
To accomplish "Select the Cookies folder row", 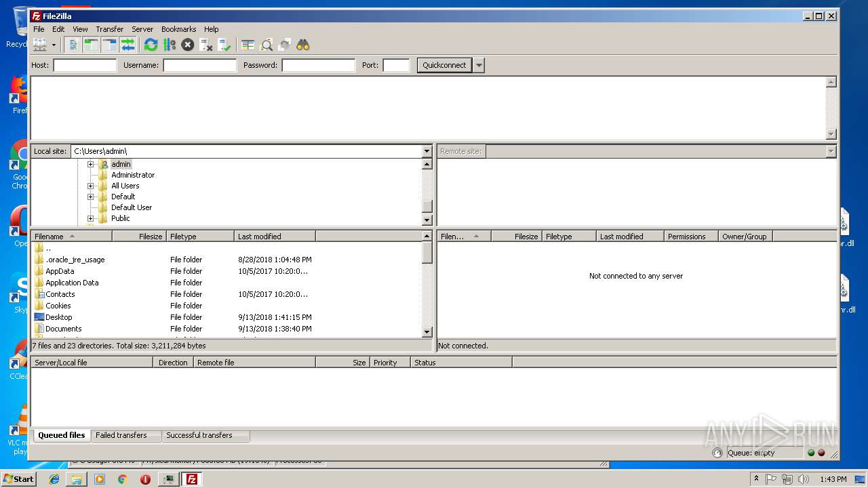I will pos(226,306).
